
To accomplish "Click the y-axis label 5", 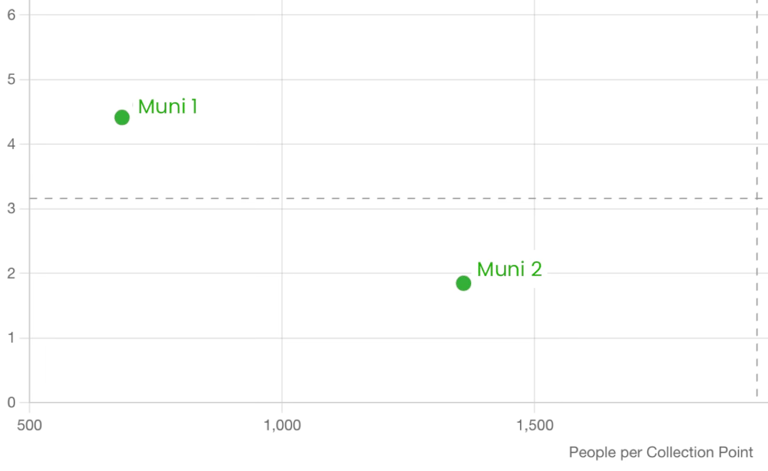I will [11, 79].
